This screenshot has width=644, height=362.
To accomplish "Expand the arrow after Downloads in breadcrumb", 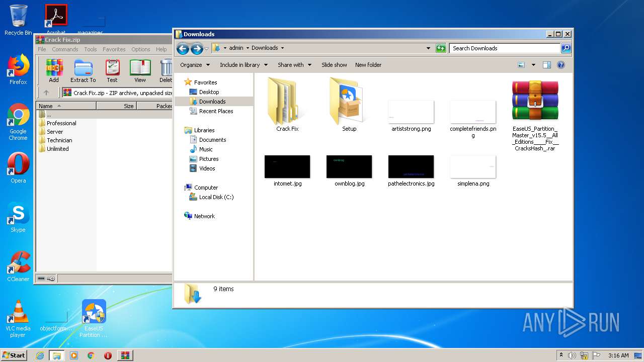I will pyautogui.click(x=282, y=48).
